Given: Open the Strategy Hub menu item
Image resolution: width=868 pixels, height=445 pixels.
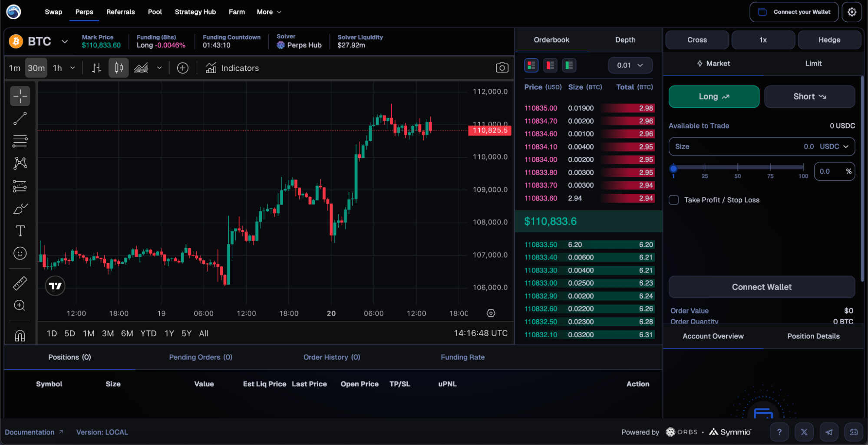Looking at the screenshot, I should coord(195,12).
